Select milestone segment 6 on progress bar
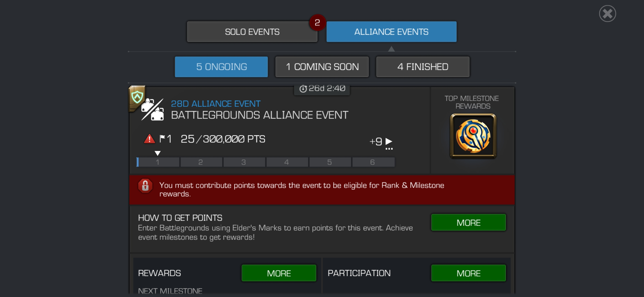Screen dimensions: 644x297 click(373, 162)
